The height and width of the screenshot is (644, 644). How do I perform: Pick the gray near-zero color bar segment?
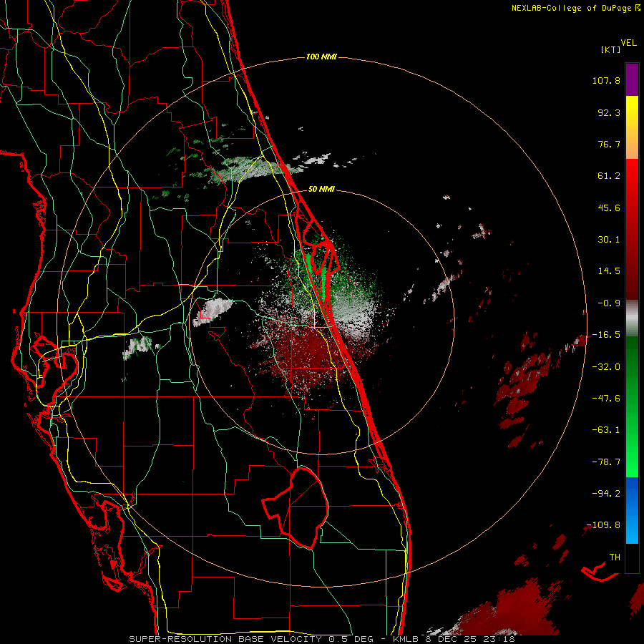click(x=632, y=318)
